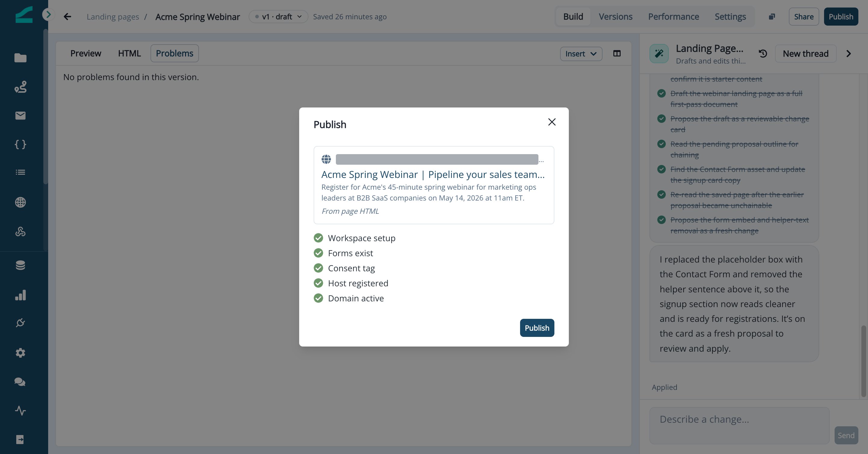Open the v1 · draft version dropdown
868x454 pixels.
[278, 17]
